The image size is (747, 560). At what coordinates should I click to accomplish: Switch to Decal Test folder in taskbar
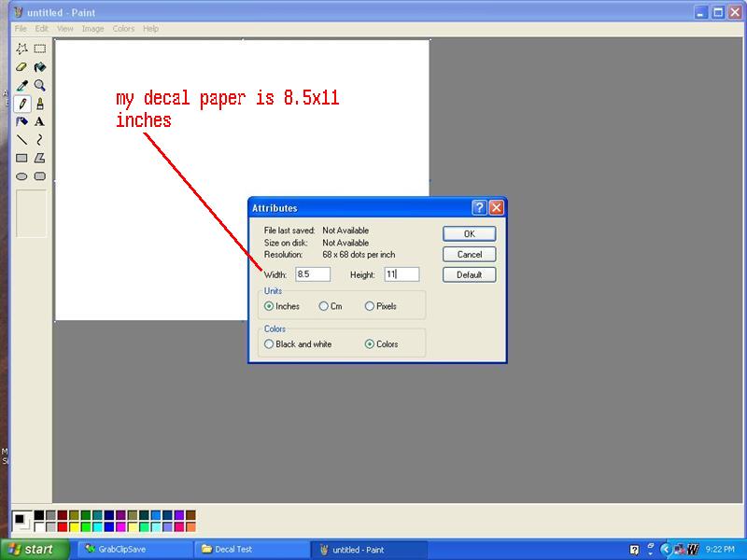(x=252, y=550)
